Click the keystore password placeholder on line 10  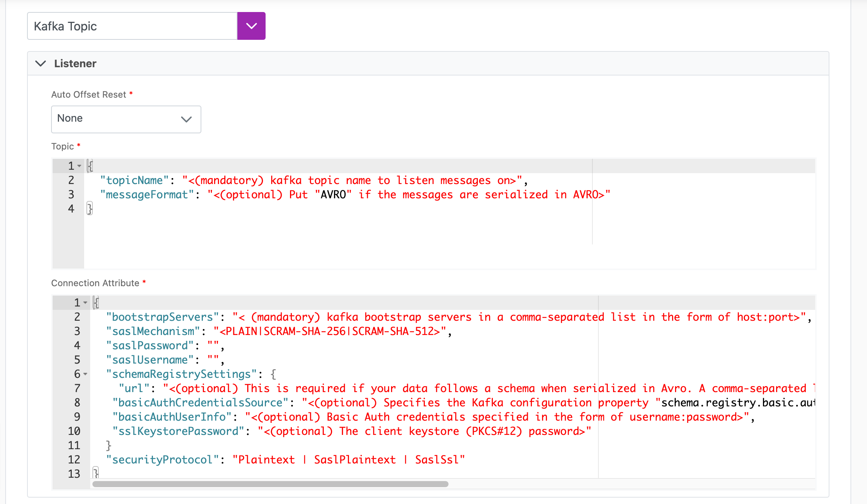click(x=424, y=431)
